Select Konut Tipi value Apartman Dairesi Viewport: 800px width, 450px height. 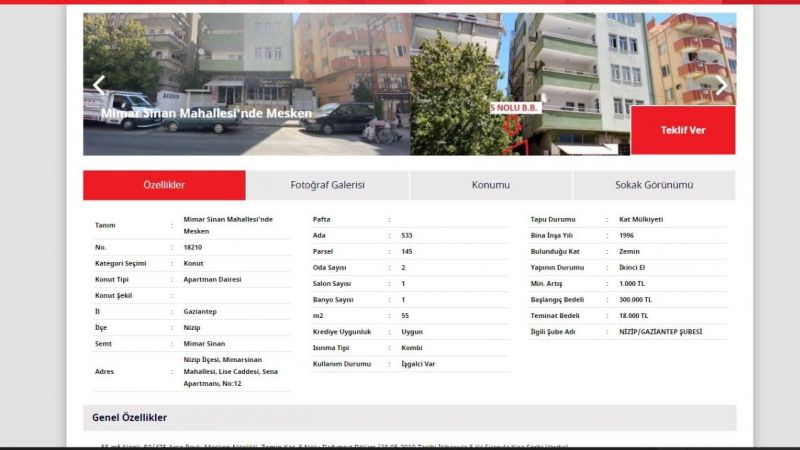click(212, 279)
